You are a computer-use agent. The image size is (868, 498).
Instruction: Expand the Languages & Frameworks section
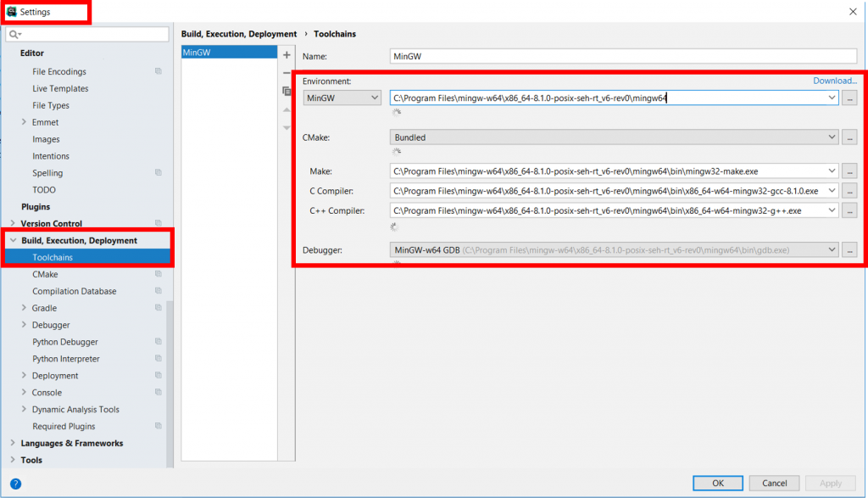click(13, 444)
